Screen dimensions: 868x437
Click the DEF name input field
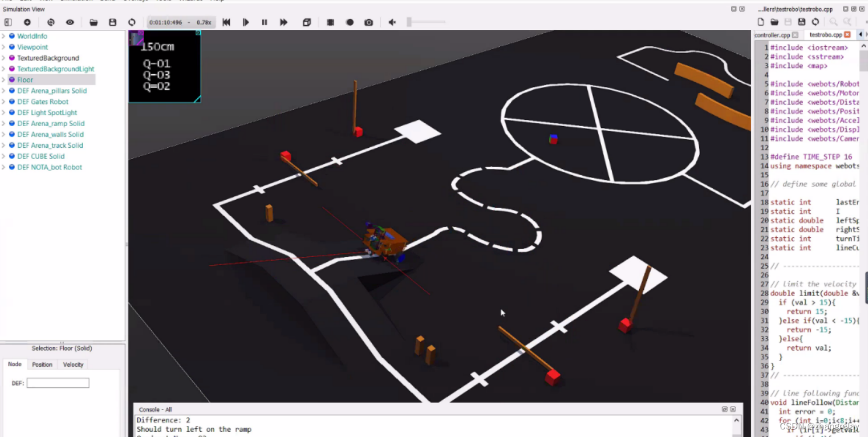(x=58, y=383)
